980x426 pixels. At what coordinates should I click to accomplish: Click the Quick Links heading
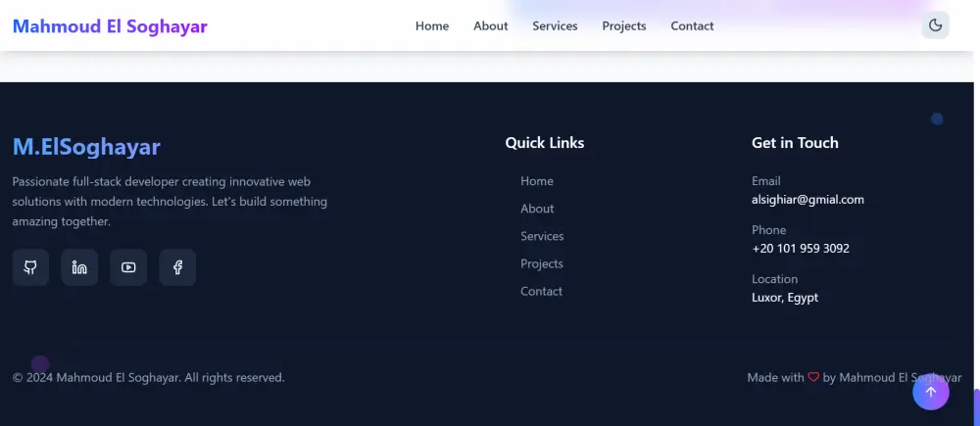point(544,143)
